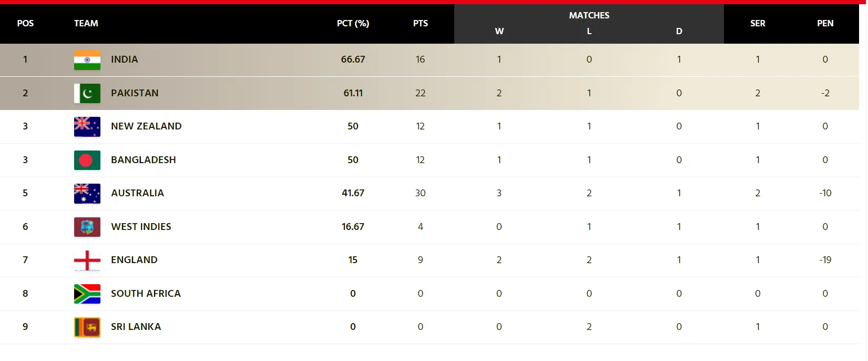Open the SOUTH AFRICA team name link

(146, 294)
